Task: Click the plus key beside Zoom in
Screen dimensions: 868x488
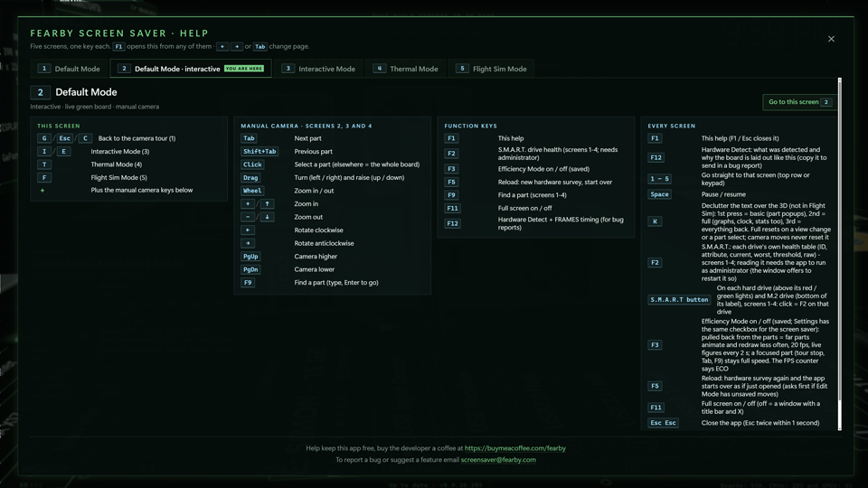Action: click(248, 203)
